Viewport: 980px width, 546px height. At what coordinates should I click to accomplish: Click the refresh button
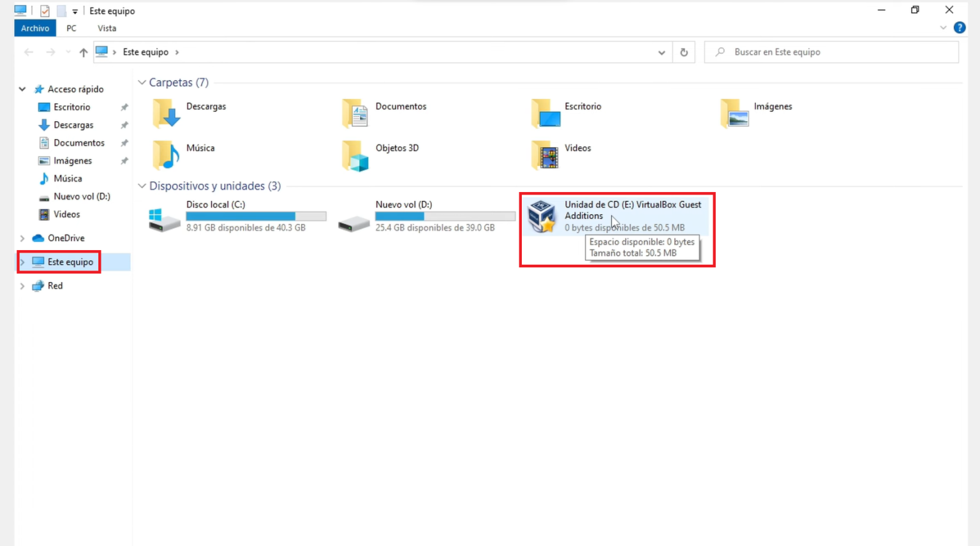[x=683, y=52]
